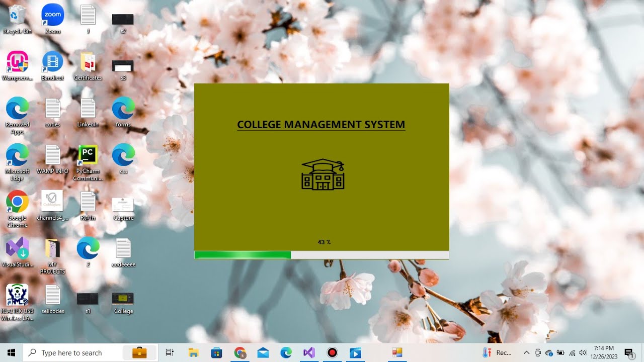Screen dimensions: 644x362
Task: Click the loading progress bar
Action: point(321,255)
